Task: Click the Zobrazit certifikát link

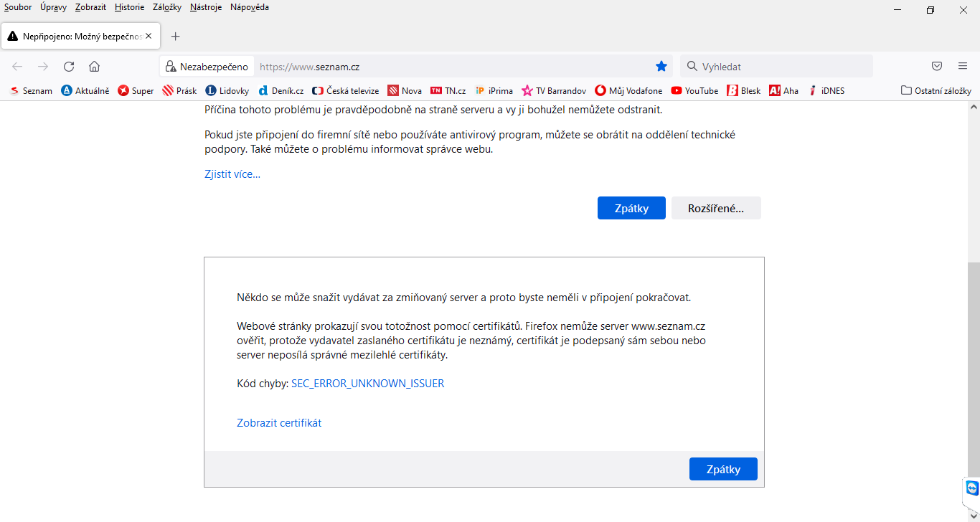Action: 279,423
